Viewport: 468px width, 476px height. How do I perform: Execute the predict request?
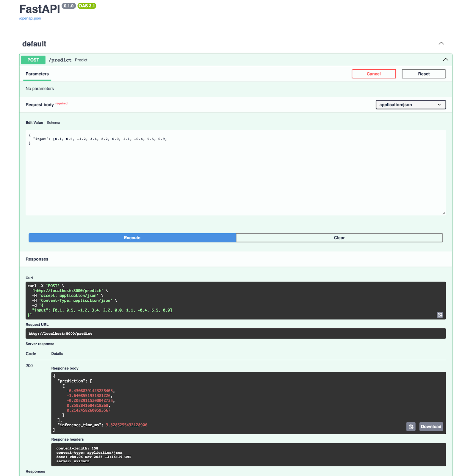point(132,238)
